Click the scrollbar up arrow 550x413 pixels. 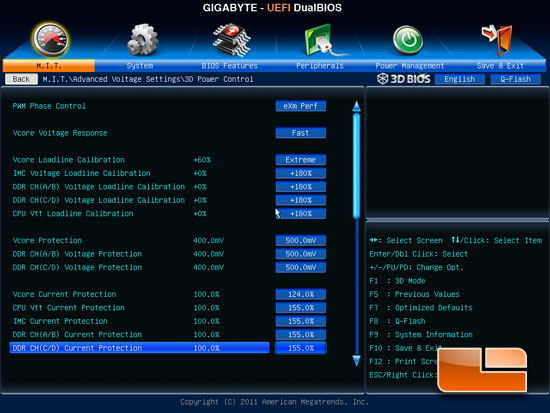point(356,106)
